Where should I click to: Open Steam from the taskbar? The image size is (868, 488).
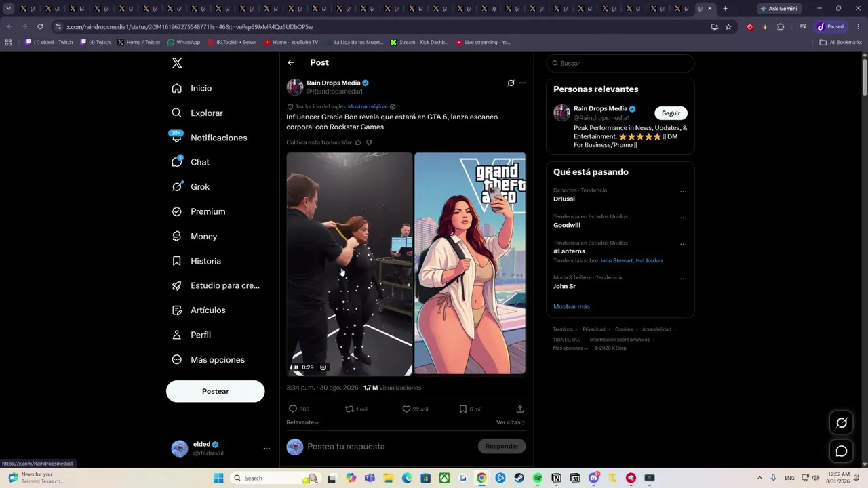click(x=519, y=478)
